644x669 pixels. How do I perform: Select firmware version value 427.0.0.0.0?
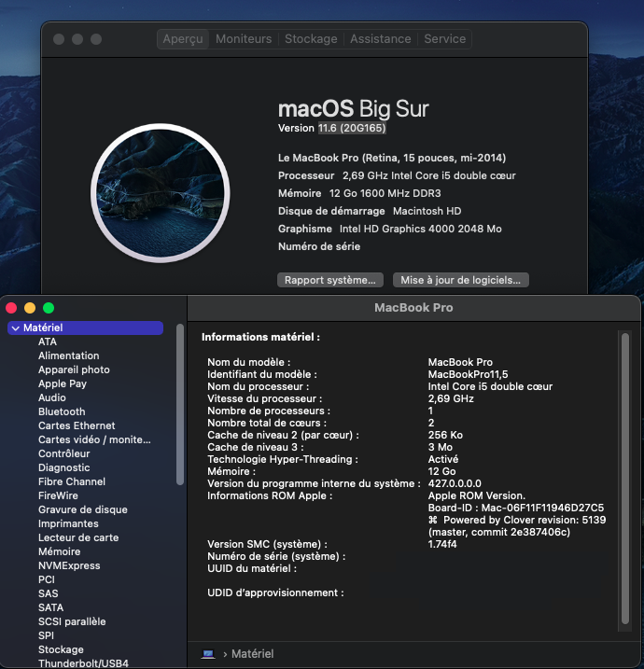click(455, 484)
